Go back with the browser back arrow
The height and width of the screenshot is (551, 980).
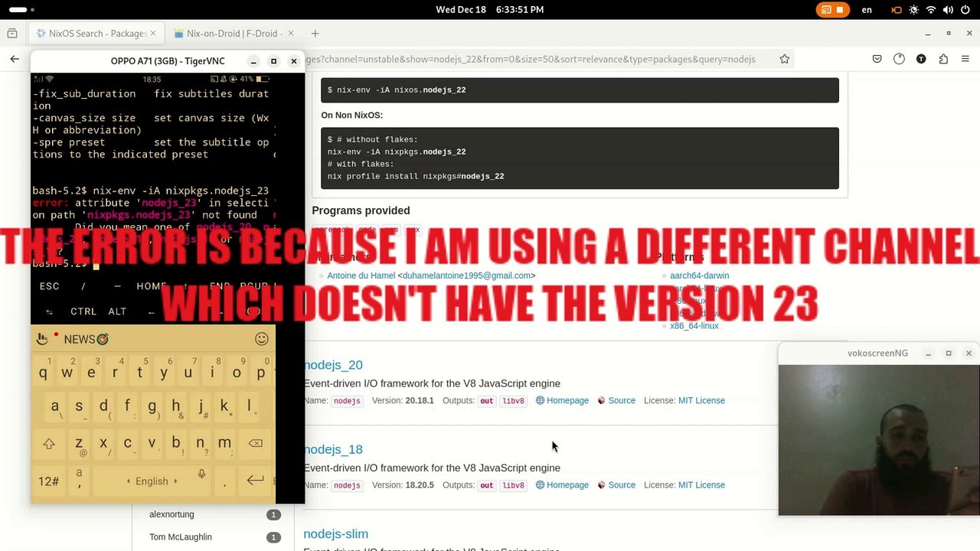tap(15, 59)
